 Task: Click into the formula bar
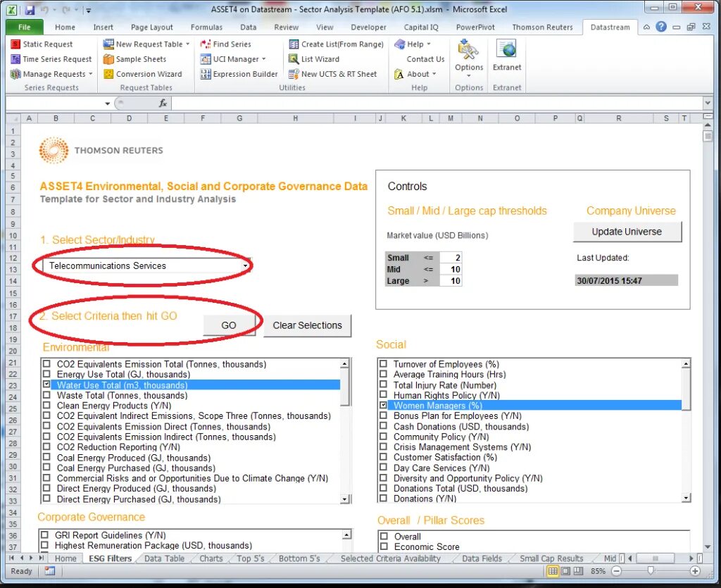pos(437,103)
